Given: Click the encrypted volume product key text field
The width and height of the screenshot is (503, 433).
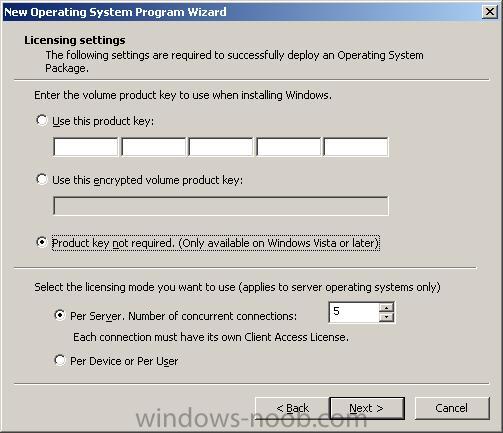Looking at the screenshot, I should coord(221,206).
